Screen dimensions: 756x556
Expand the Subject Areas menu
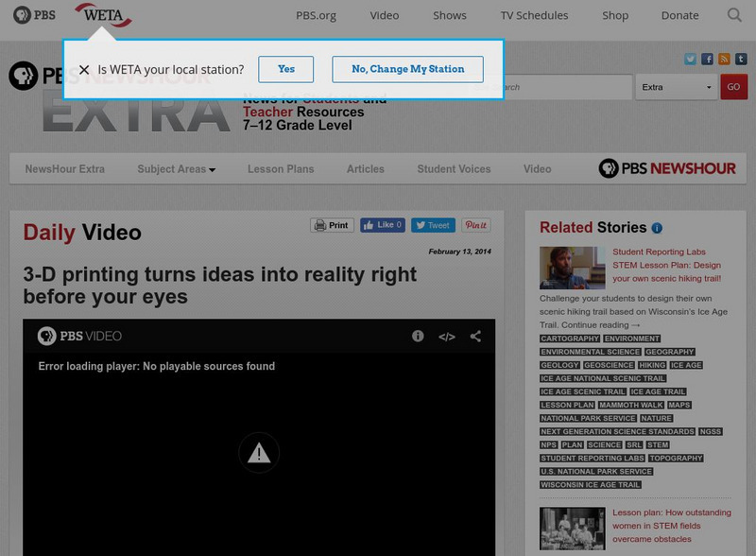[x=176, y=169]
